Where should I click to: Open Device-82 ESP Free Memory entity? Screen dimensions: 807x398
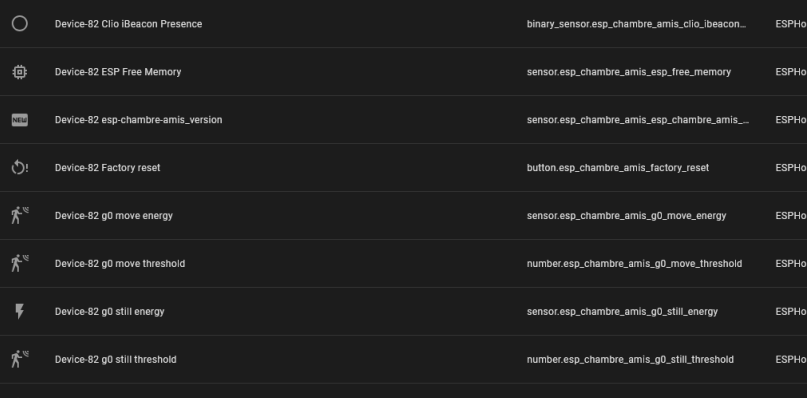[x=118, y=72]
